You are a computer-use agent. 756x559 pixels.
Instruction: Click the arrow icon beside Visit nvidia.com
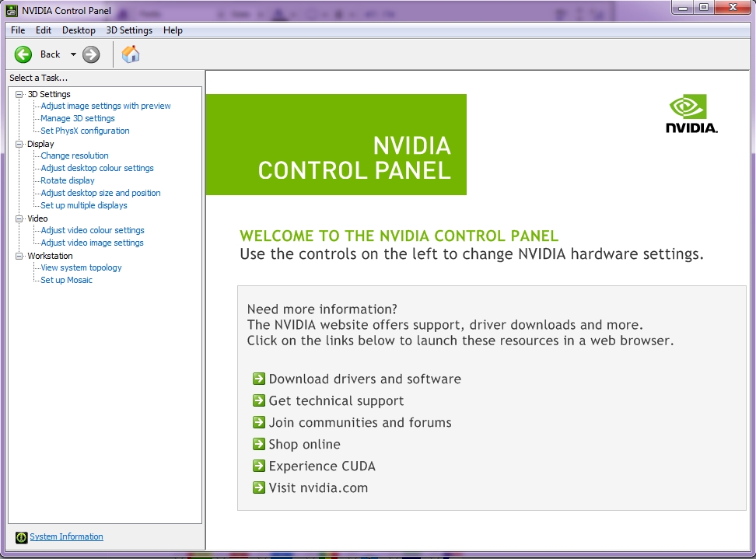point(259,487)
